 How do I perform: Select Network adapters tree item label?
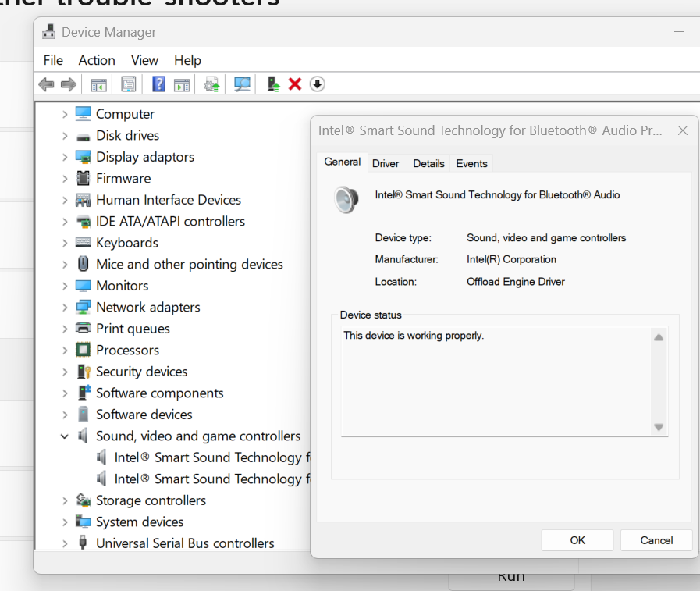pyautogui.click(x=148, y=308)
